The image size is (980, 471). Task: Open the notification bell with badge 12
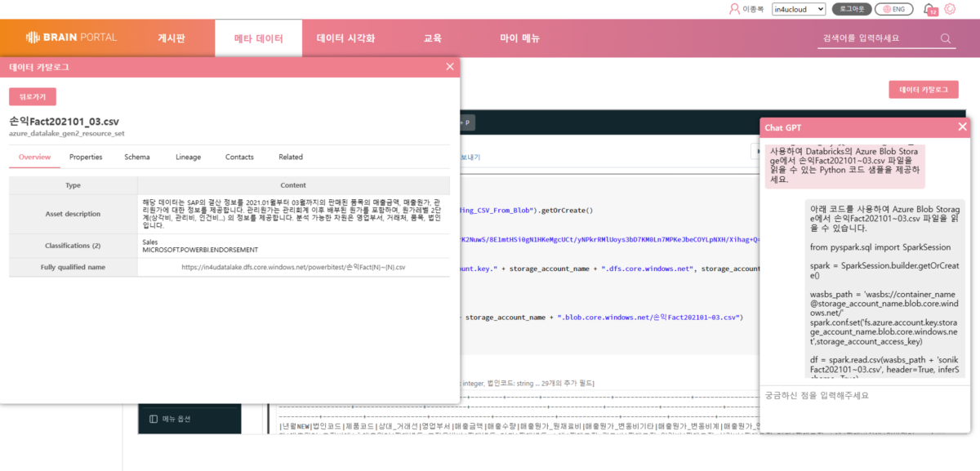click(929, 9)
